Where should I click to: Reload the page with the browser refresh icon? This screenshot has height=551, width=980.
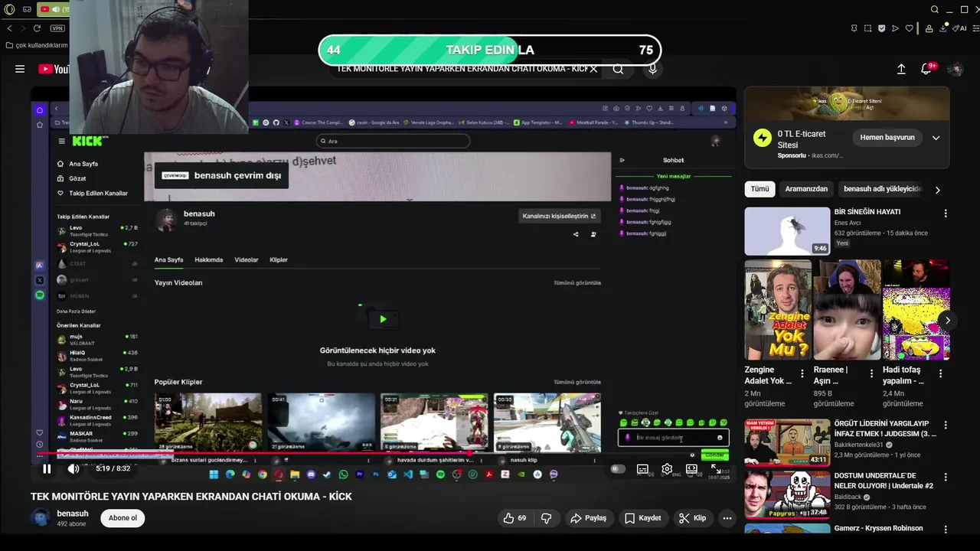tap(37, 28)
